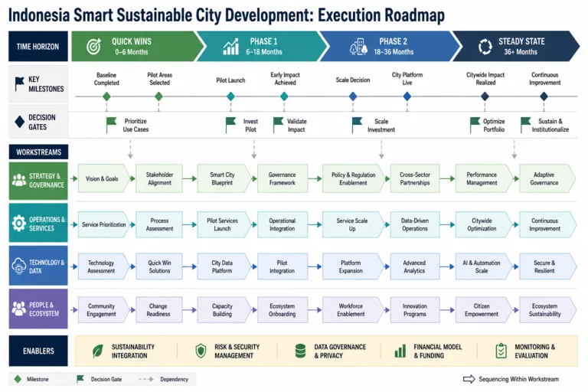Click the circular arrows icon in Steady State
This screenshot has width=588, height=392.
[485, 47]
